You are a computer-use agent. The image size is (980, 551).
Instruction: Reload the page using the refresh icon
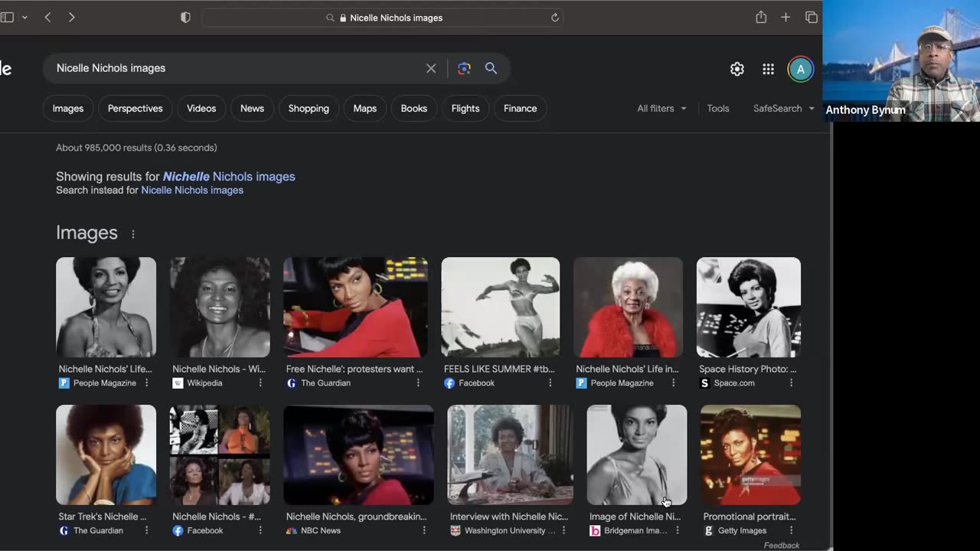tap(555, 18)
